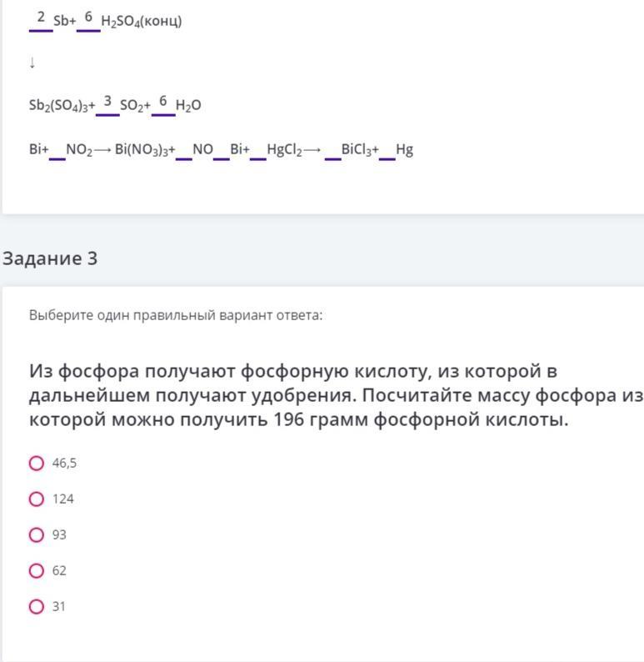Screen dimensions: 644x662
Task: Mark 31 as the answer
Action: click(37, 607)
